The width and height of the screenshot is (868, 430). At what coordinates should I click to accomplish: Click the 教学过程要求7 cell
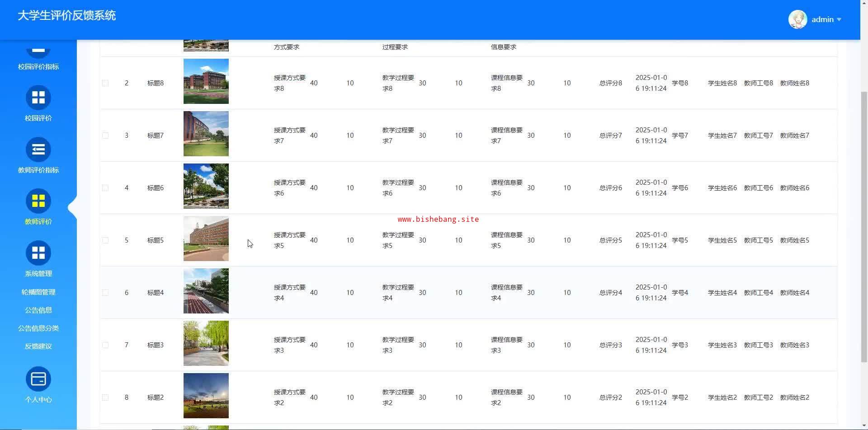coord(398,136)
